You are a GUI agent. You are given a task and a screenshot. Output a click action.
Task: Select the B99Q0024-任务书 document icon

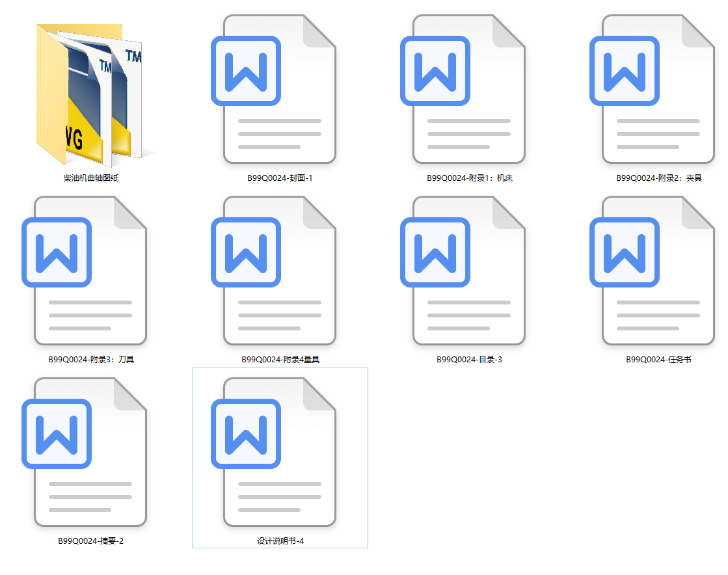pos(653,271)
